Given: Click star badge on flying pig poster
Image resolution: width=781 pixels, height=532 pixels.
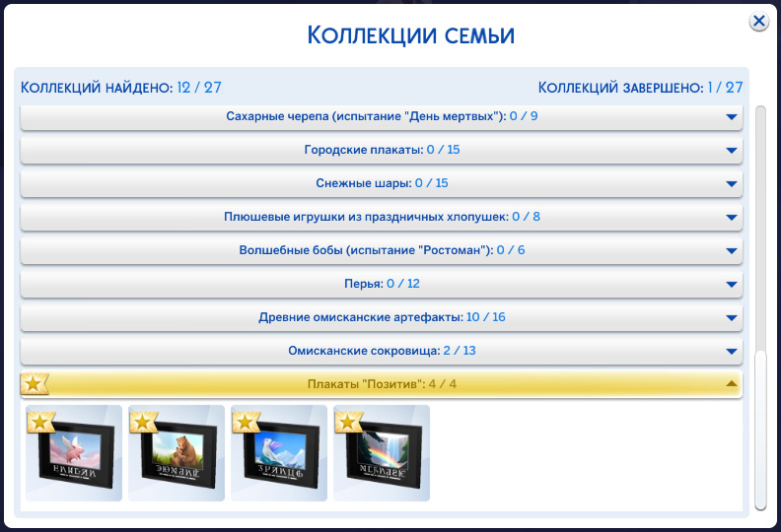Looking at the screenshot, I should pos(40,423).
